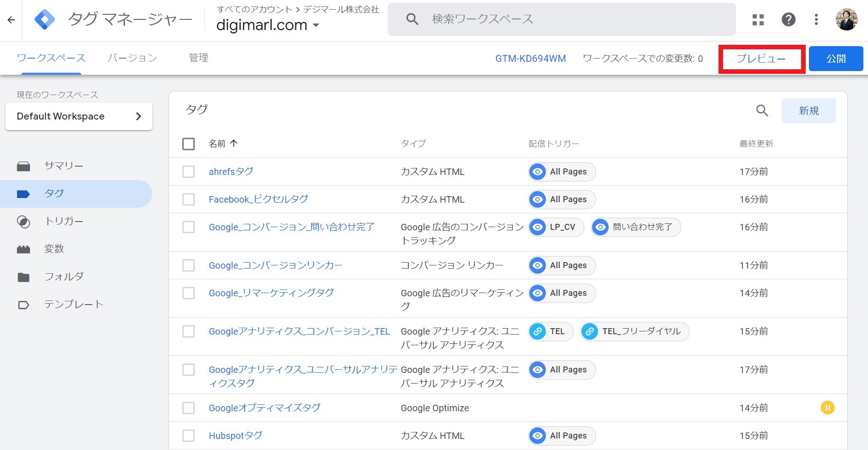Switch to the ワークスペース tab
Viewport: 868px width, 450px height.
tap(51, 58)
